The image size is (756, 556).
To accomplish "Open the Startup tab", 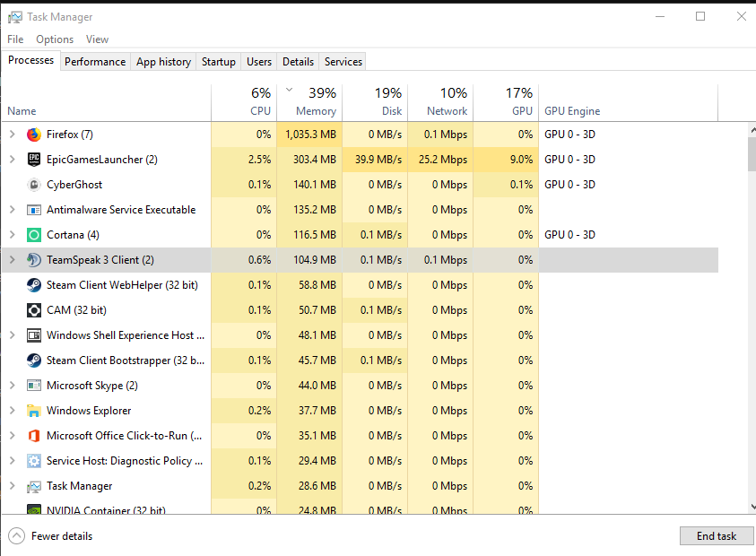I will pyautogui.click(x=219, y=62).
